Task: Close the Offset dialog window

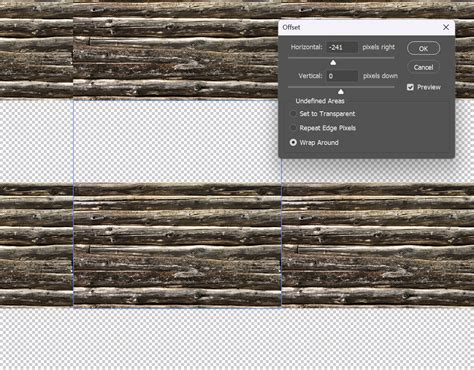Action: point(446,27)
